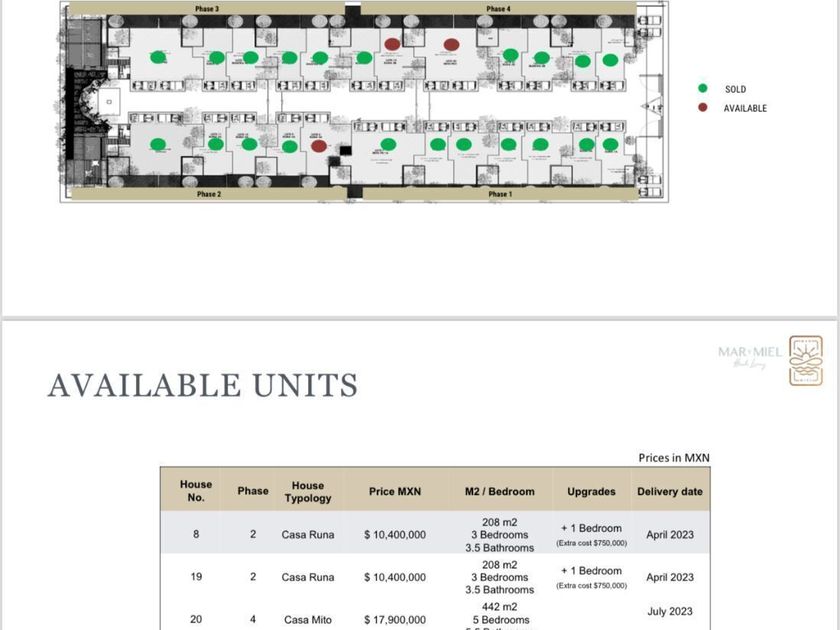Click the Price MXN column header

click(395, 491)
